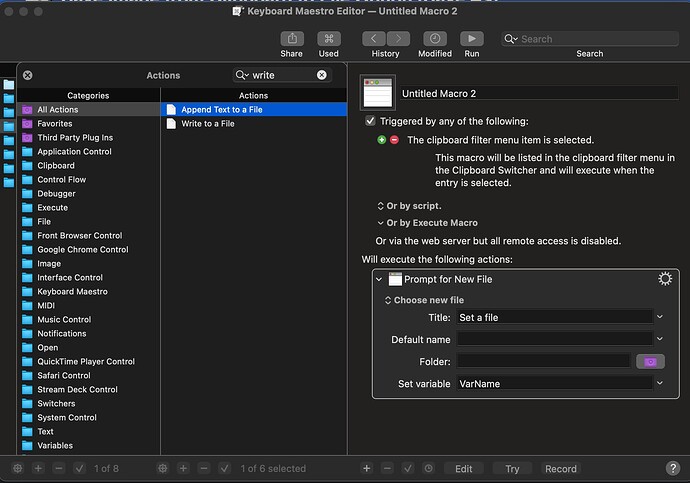
Task: Select Third Party Plug Ins category
Action: pos(89,138)
